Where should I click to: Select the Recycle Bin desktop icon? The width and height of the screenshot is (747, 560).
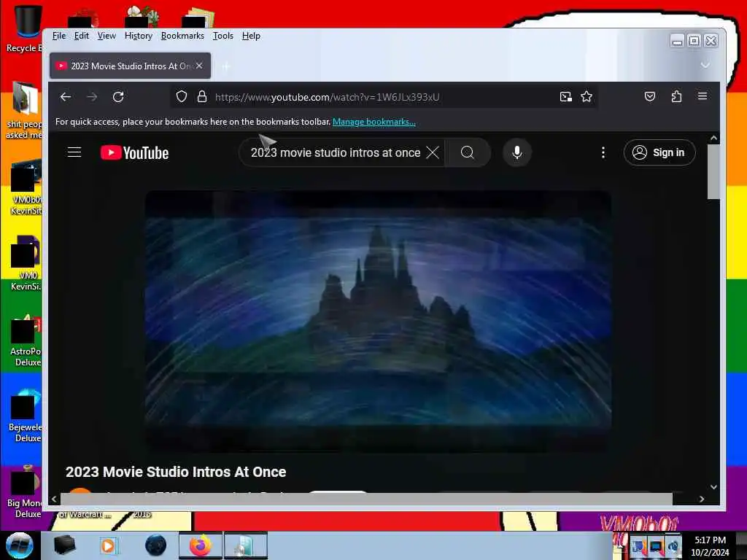(x=24, y=28)
